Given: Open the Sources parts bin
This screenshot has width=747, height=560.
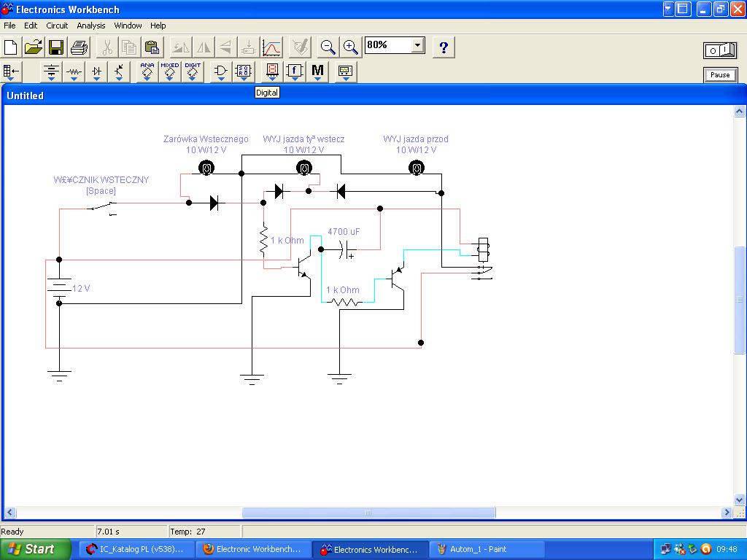Looking at the screenshot, I should tap(51, 71).
